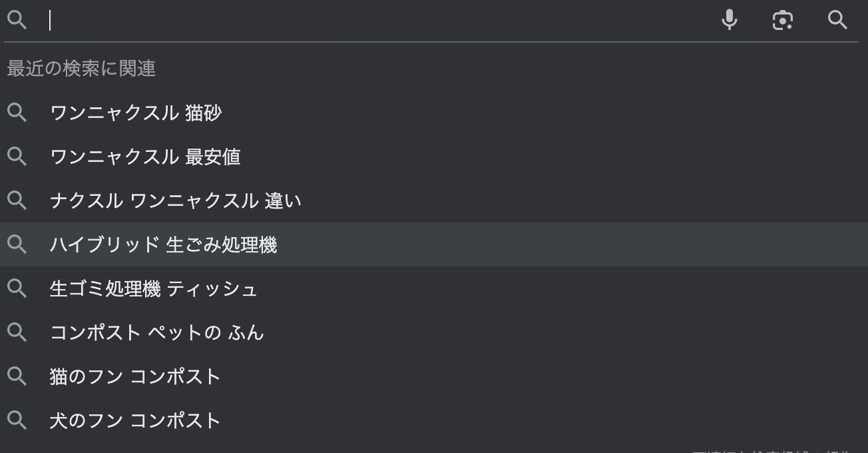Open search by image camera icon
868x453 pixels.
[x=783, y=20]
